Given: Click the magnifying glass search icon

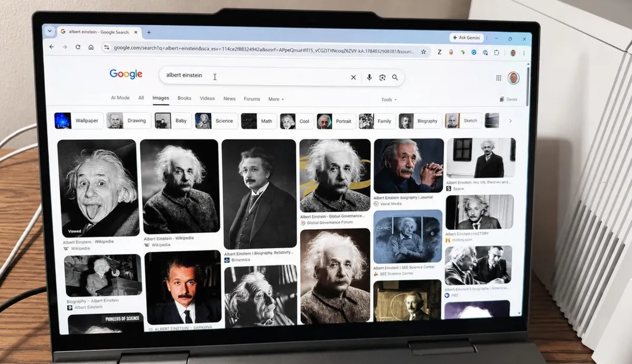Looking at the screenshot, I should click(x=395, y=77).
